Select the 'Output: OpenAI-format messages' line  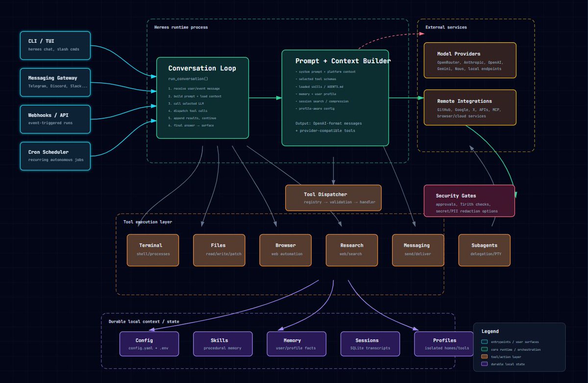[329, 123]
